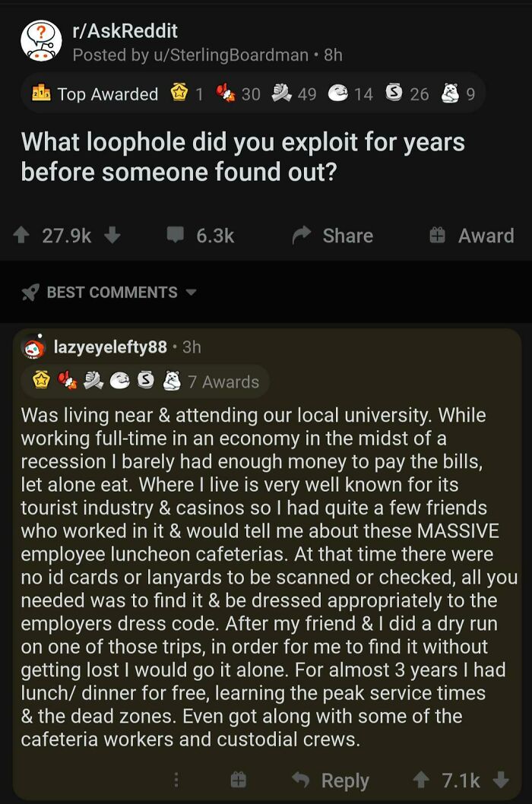Open the three-dot overflow menu on the comment

point(176,780)
